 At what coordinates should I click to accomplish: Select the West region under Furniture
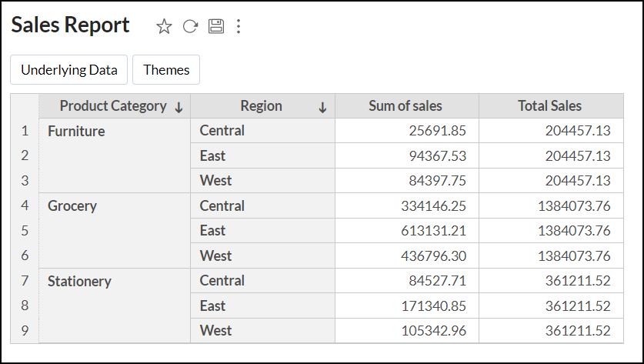(x=215, y=181)
